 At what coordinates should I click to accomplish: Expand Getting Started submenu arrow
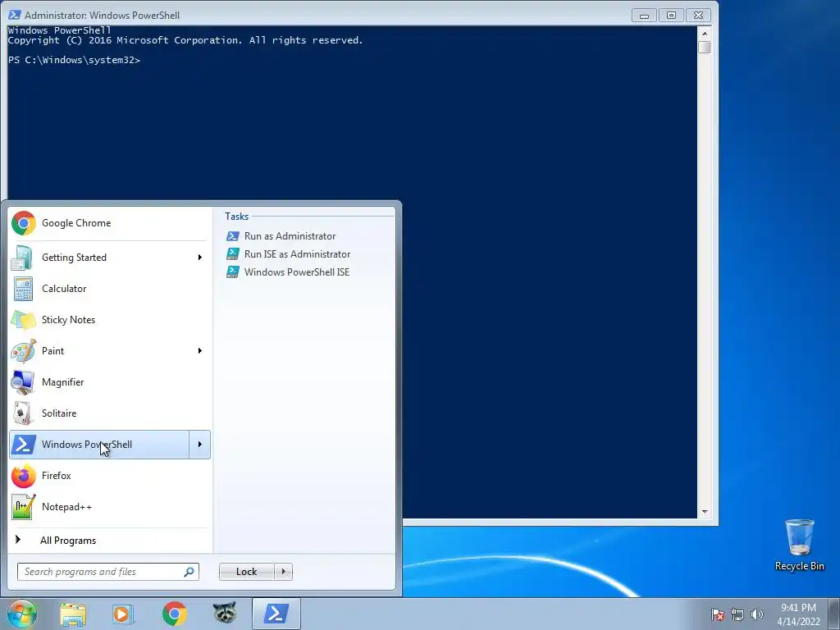click(200, 258)
